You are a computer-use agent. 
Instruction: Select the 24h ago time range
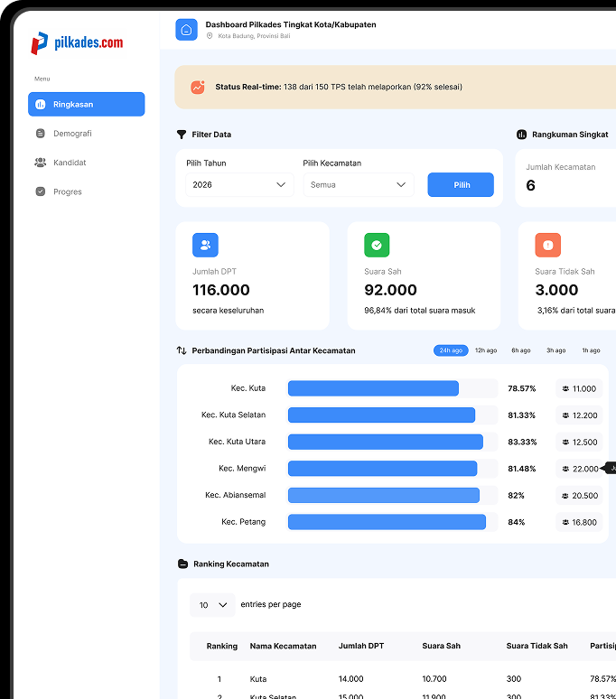(451, 350)
